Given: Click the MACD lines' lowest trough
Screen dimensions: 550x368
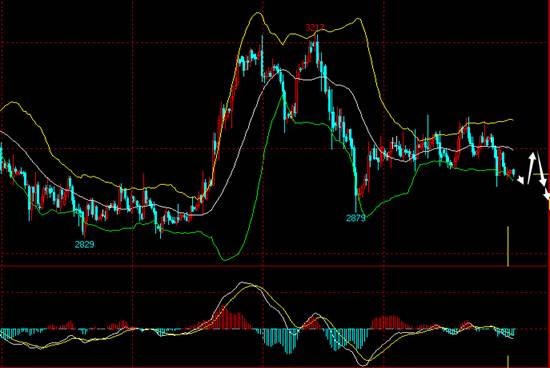Looking at the screenshot, I should (363, 364).
